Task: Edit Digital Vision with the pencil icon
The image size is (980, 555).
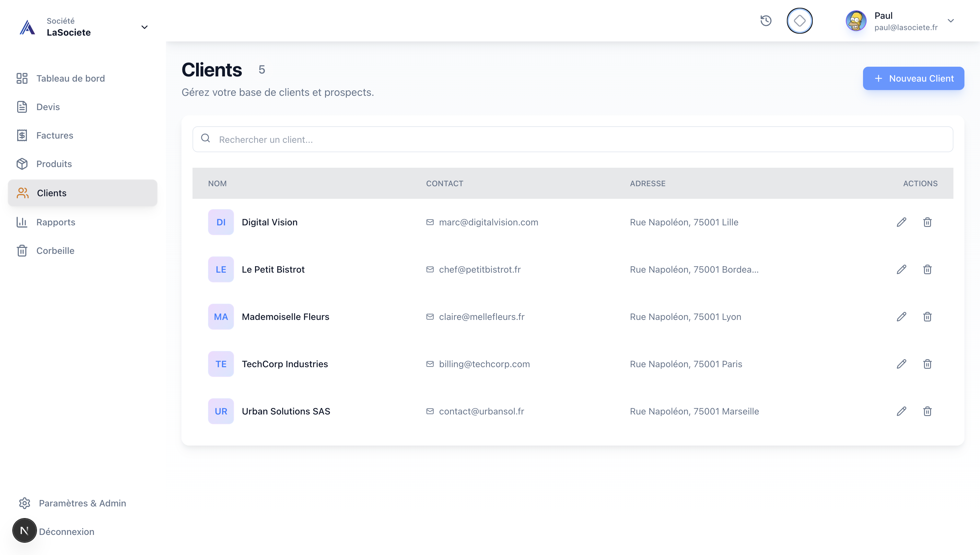Action: [x=902, y=222]
